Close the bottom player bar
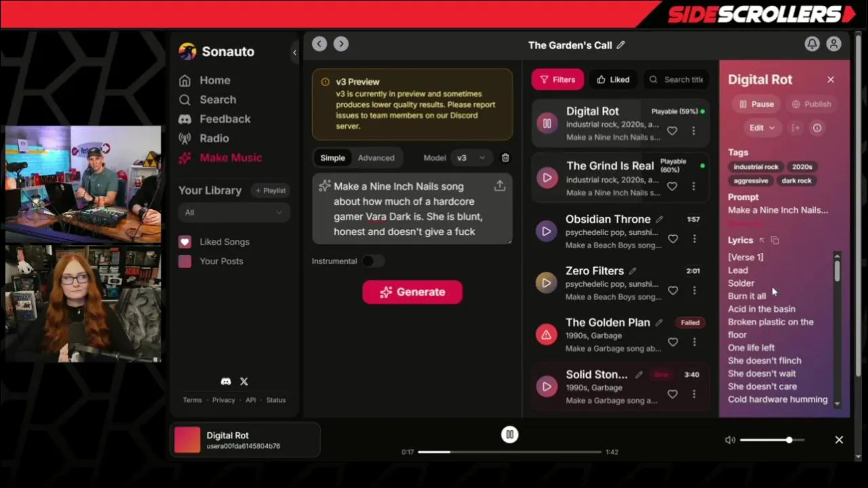Image resolution: width=868 pixels, height=488 pixels. (x=839, y=440)
